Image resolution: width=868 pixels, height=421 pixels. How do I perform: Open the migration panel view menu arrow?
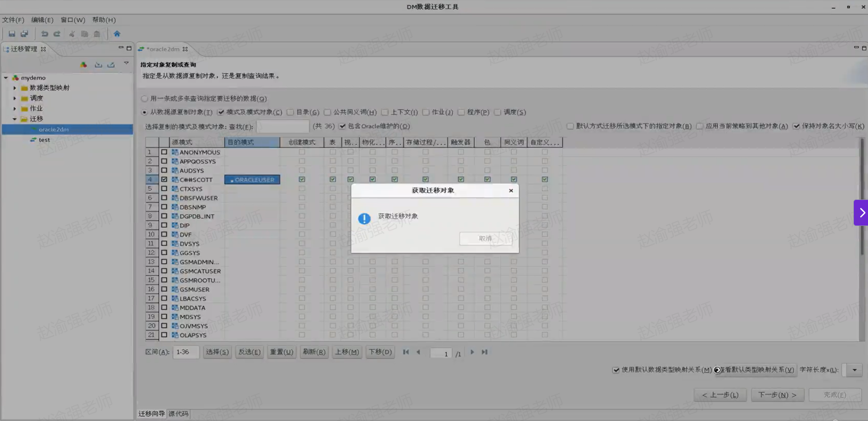pyautogui.click(x=126, y=63)
